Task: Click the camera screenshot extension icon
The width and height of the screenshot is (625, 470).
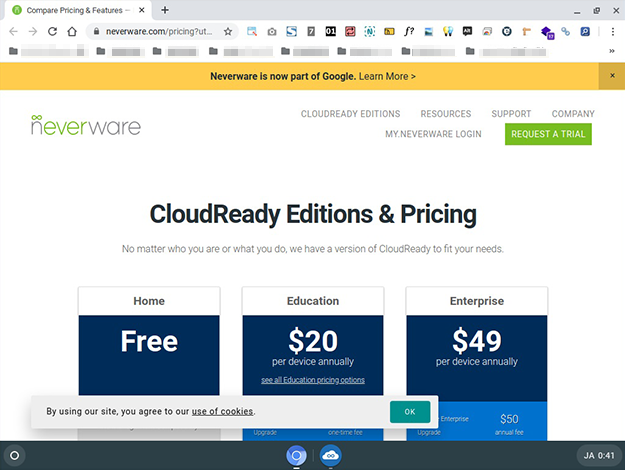Action: point(272,31)
